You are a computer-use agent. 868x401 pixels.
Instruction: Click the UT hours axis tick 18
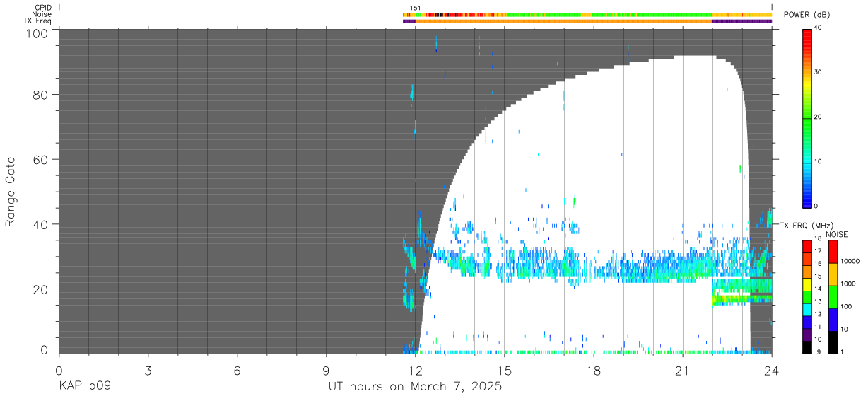pyautogui.click(x=594, y=371)
